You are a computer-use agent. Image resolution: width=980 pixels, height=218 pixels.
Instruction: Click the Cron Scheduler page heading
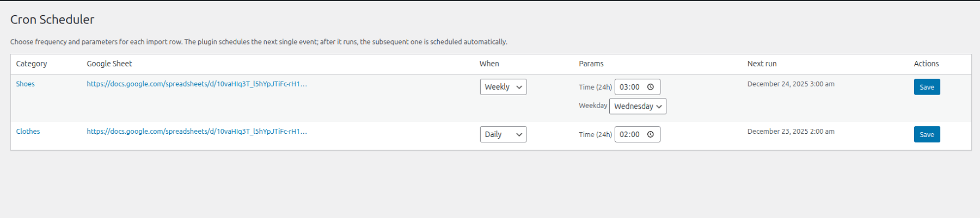(x=52, y=20)
